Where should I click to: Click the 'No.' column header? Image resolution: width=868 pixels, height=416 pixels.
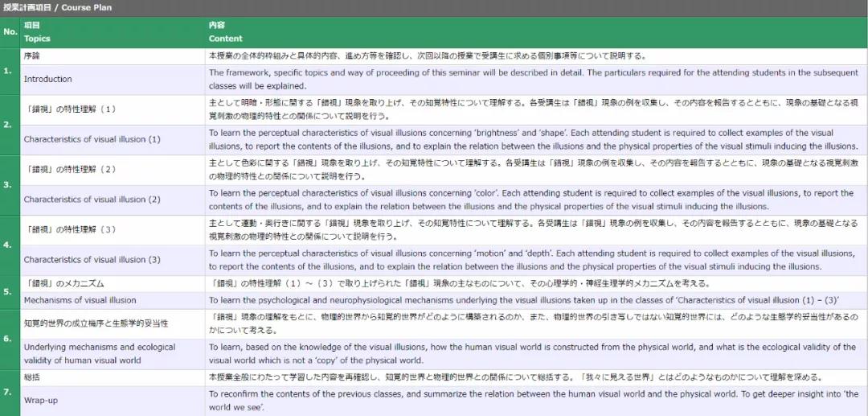10,32
